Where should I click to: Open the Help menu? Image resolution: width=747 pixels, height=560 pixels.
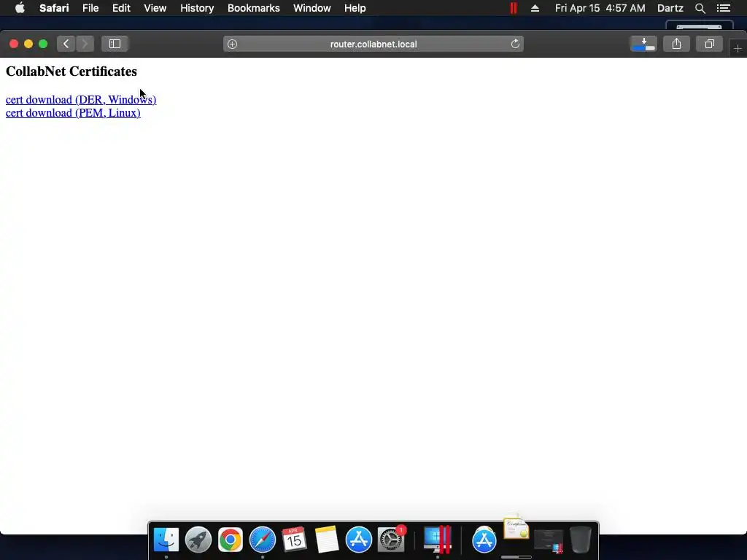(355, 8)
